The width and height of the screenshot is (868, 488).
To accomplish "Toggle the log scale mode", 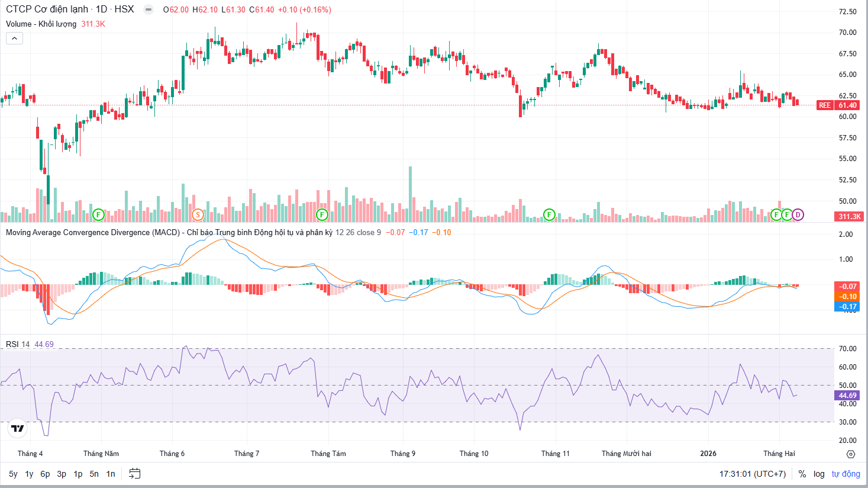I will pos(819,474).
